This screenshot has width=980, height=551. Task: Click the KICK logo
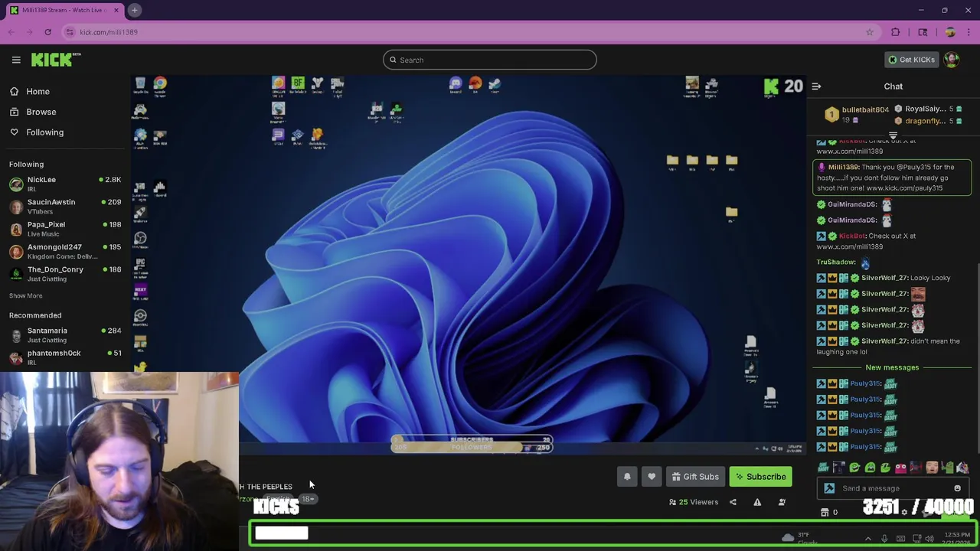click(56, 60)
